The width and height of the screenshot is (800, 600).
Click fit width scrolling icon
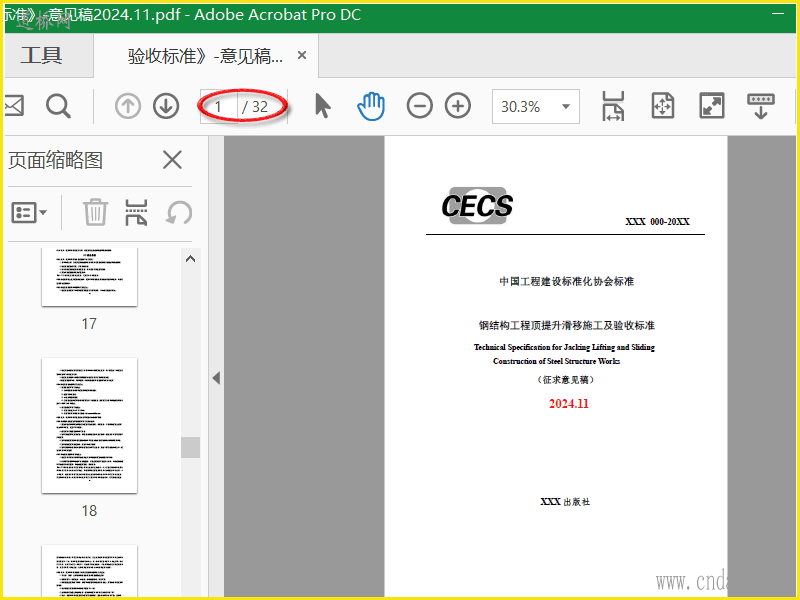coord(613,106)
